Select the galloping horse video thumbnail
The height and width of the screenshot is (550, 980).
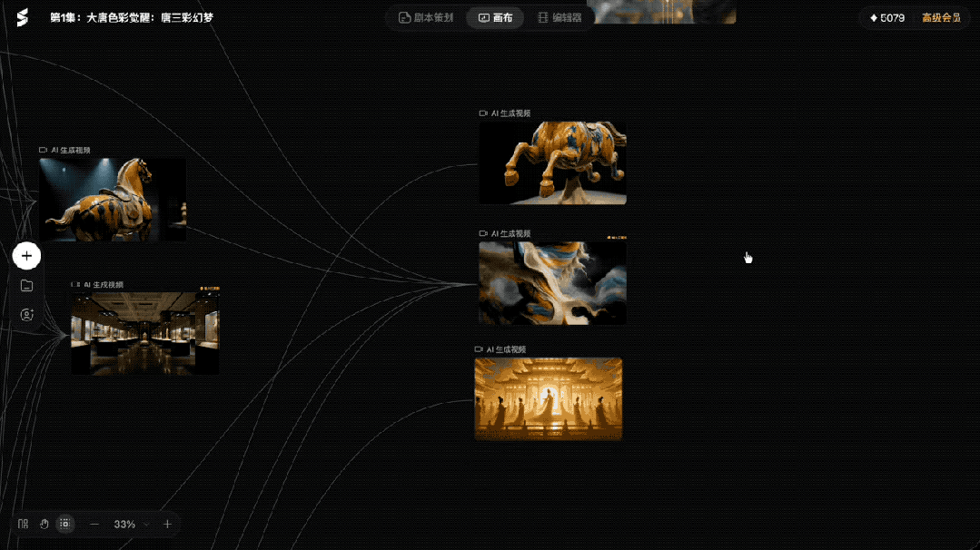pos(552,162)
